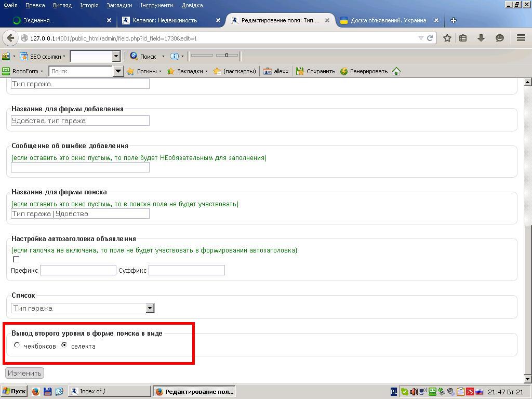
Task: Click the error message input field
Action: [80, 167]
